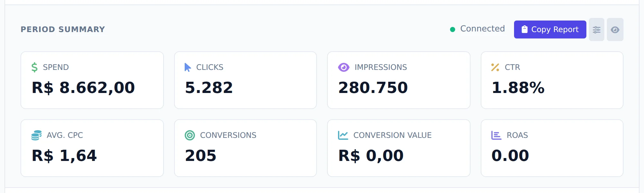
Task: Click the green dollar Spend icon
Action: pos(35,67)
